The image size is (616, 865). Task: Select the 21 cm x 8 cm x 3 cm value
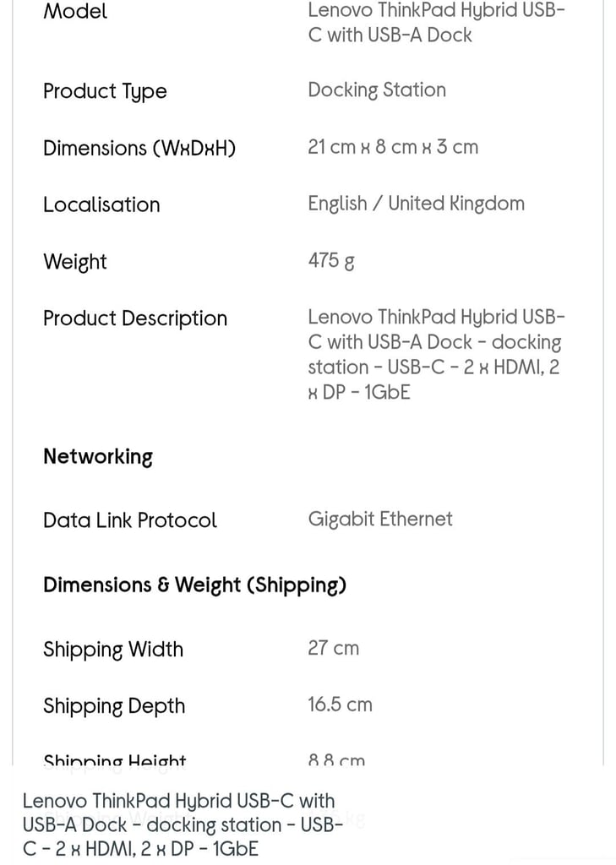click(393, 147)
